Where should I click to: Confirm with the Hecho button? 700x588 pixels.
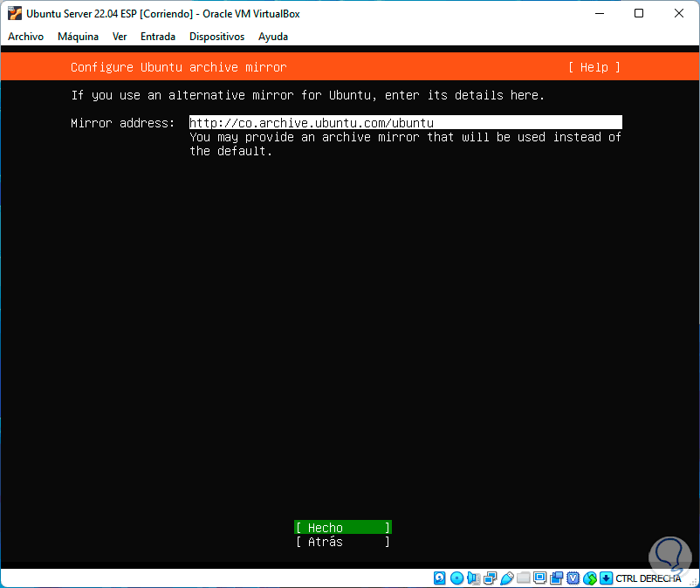(x=343, y=528)
